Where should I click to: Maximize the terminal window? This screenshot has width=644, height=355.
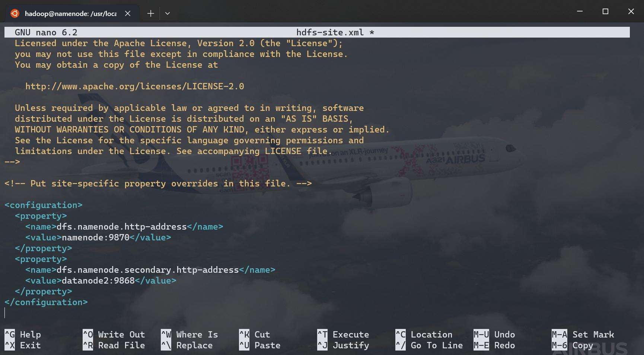[605, 12]
